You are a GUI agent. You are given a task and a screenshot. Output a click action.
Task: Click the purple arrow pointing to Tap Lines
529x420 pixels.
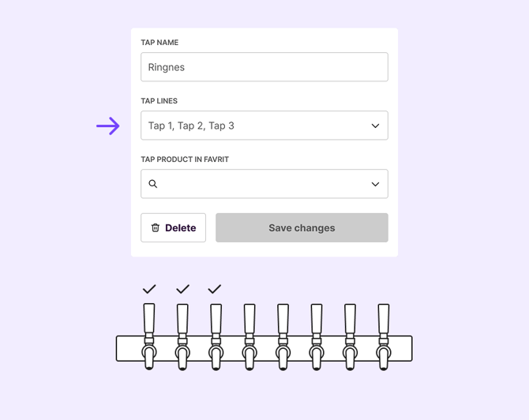108,126
